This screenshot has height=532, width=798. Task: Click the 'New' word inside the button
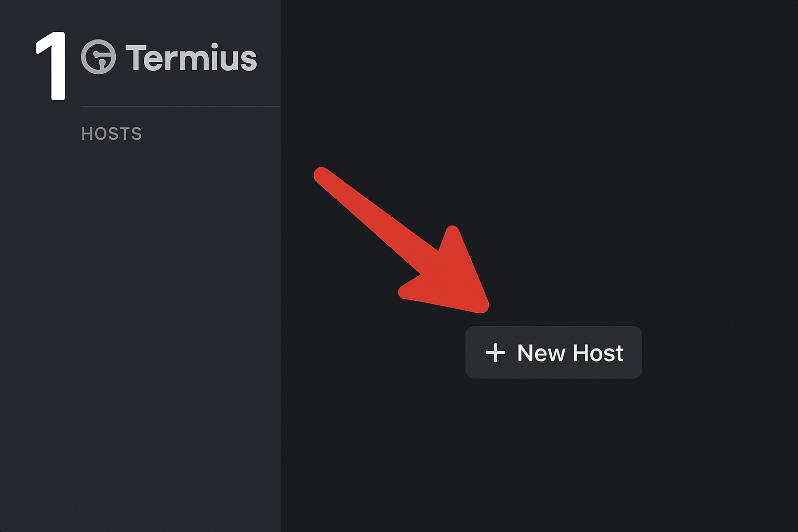[x=541, y=353]
